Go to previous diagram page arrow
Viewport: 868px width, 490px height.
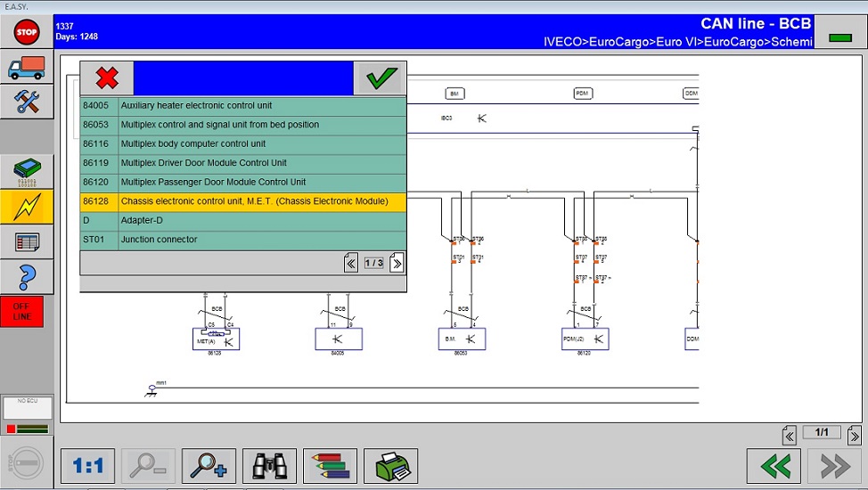(x=790, y=436)
